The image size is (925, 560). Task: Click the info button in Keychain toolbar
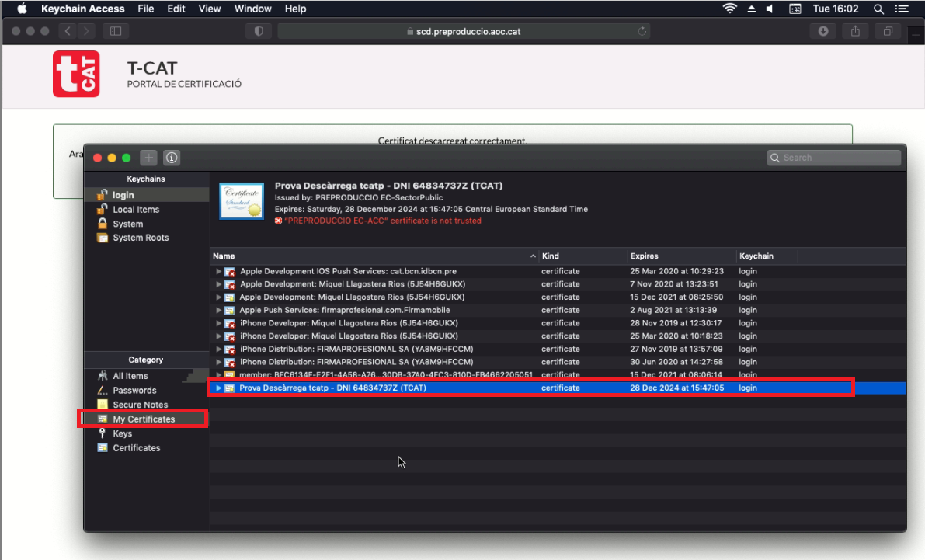pyautogui.click(x=172, y=158)
